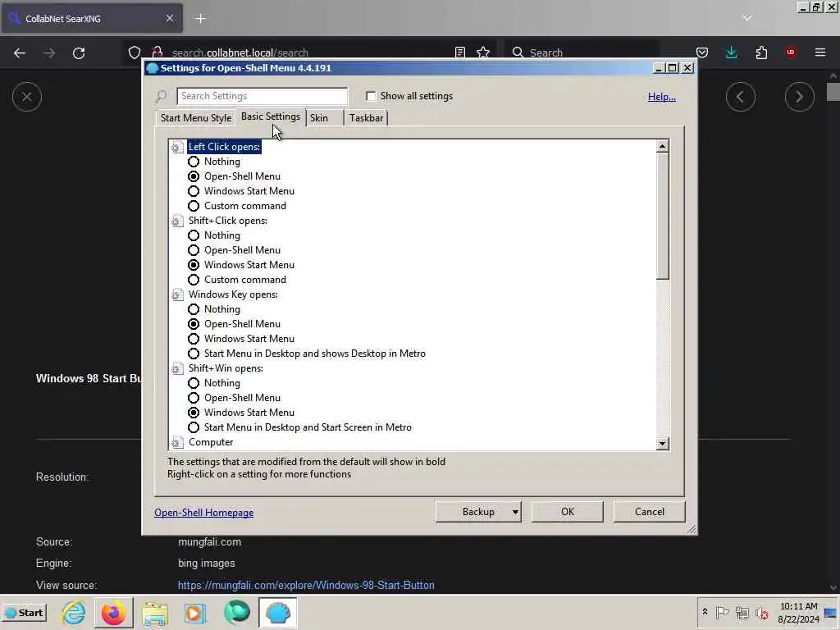The height and width of the screenshot is (630, 840).
Task: Click the Shift+Click opens setting icon
Action: click(x=177, y=221)
